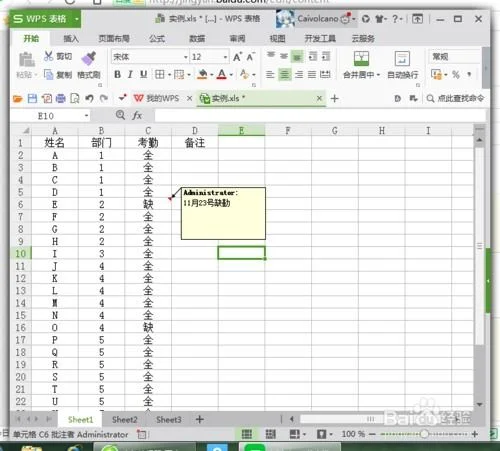The width and height of the screenshot is (500, 451).
Task: Click the zoom out minus button
Action: [x=373, y=434]
